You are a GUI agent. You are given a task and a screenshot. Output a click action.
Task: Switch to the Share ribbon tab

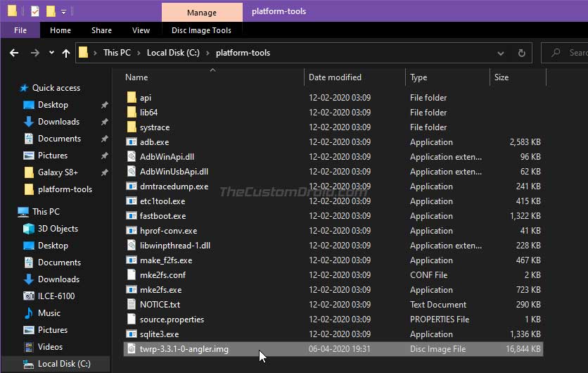(x=101, y=30)
